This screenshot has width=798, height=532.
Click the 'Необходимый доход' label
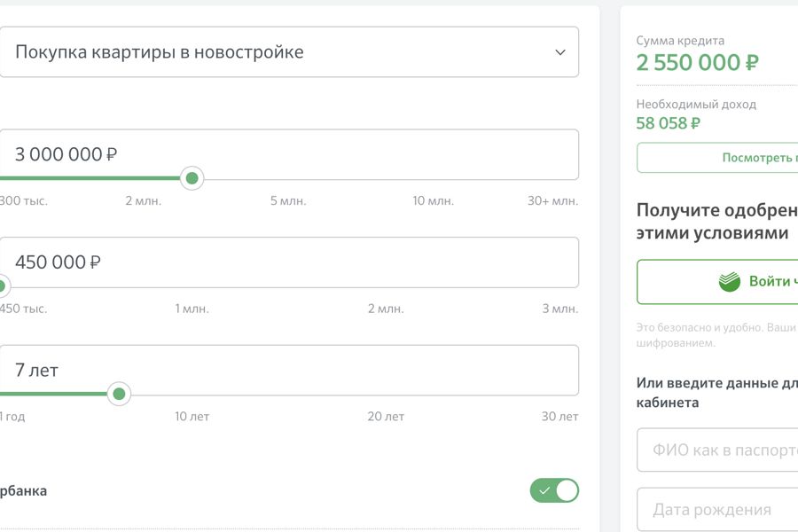coord(696,105)
